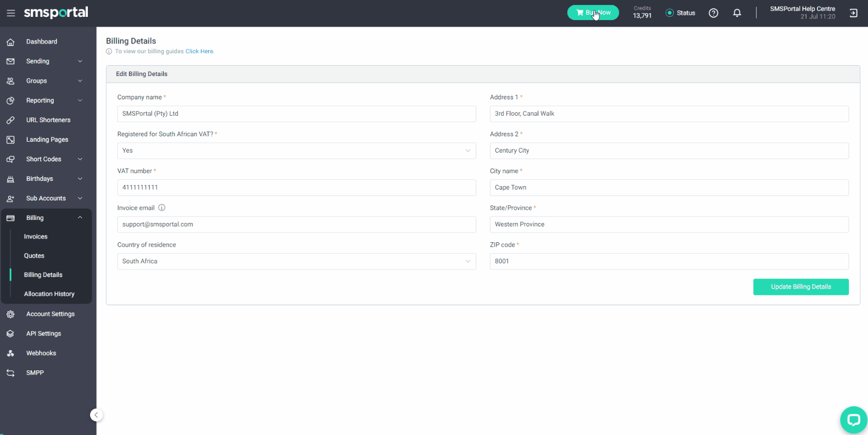The image size is (868, 435).
Task: Click the Sending envelope icon
Action: (x=10, y=61)
